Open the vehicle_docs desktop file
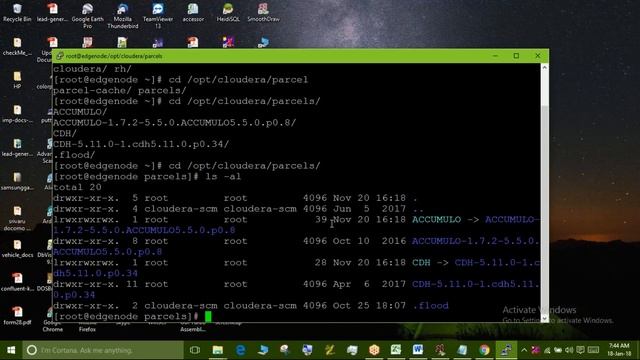This screenshot has width=640, height=360. click(x=17, y=249)
